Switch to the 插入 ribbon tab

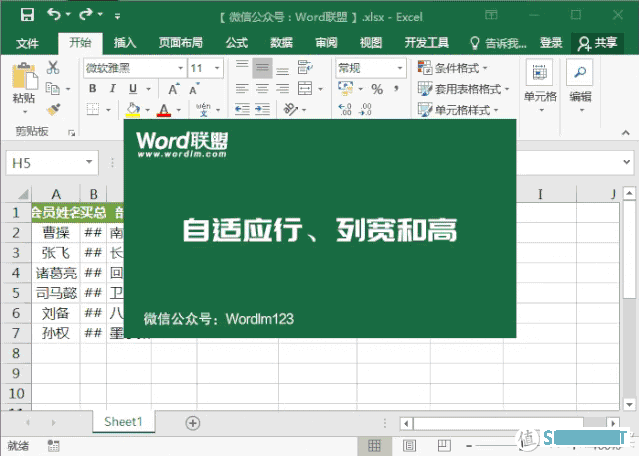point(125,42)
